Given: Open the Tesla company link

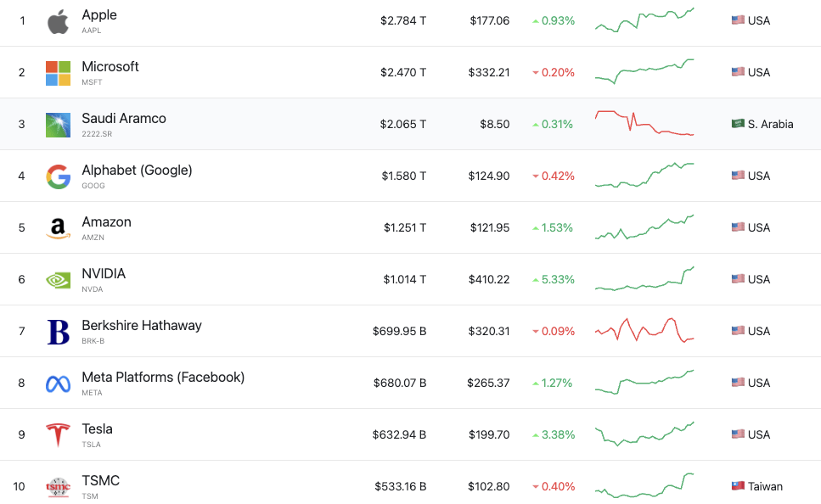Looking at the screenshot, I should [98, 429].
